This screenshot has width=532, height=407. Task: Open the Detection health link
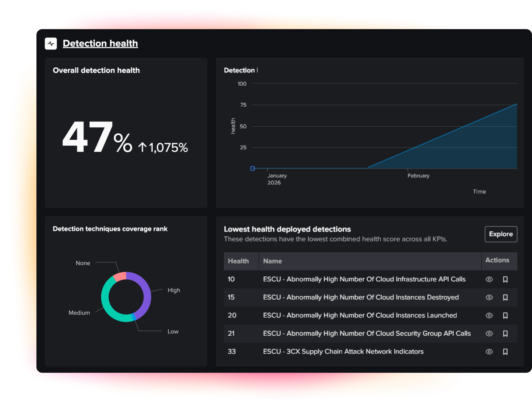tap(100, 43)
